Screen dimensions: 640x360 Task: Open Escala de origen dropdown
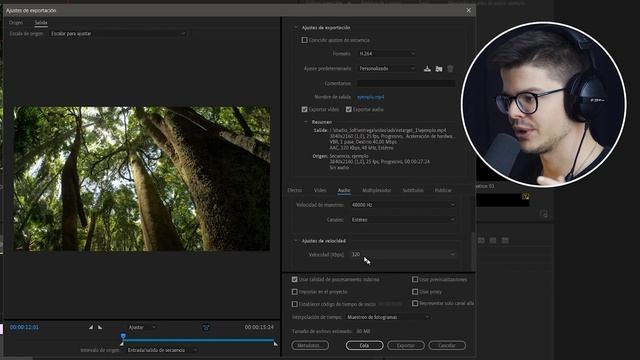click(118, 33)
